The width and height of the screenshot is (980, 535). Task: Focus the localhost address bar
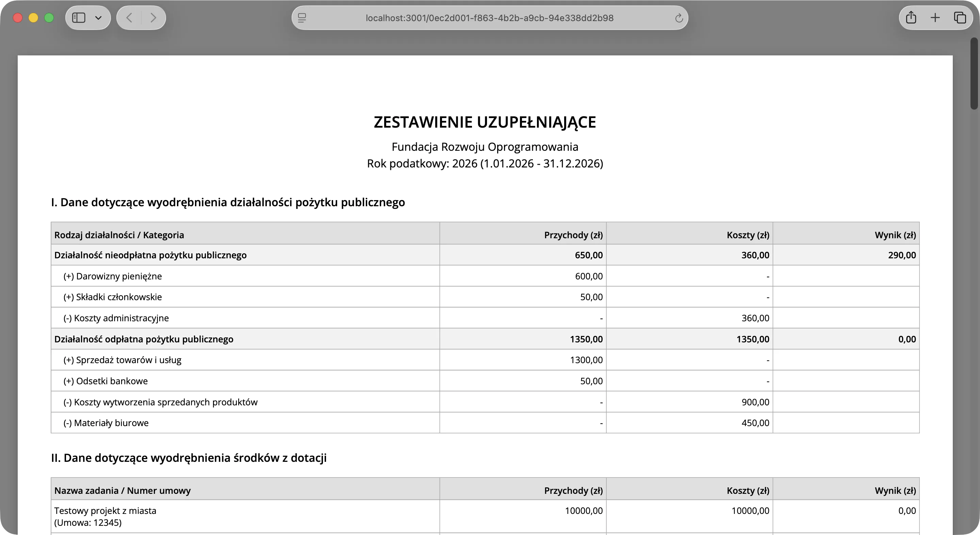tap(489, 18)
